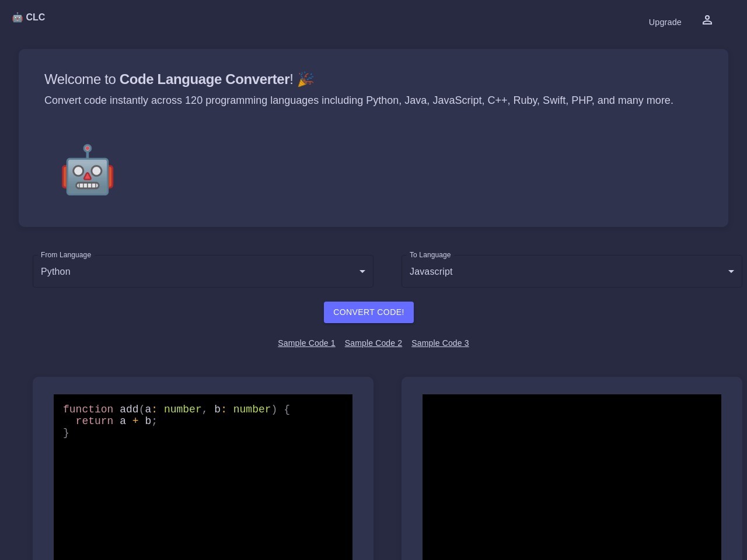Open the From Language dropdown showing Python
Screen dimensions: 747x560
click(x=203, y=271)
